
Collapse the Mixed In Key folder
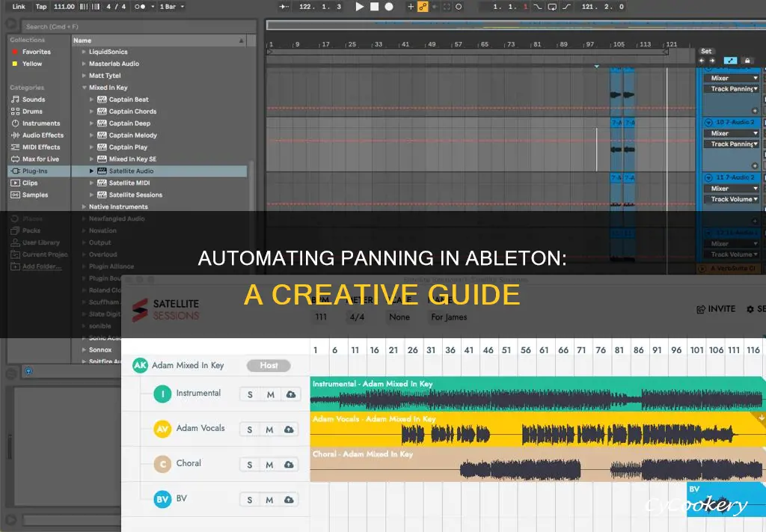click(84, 88)
